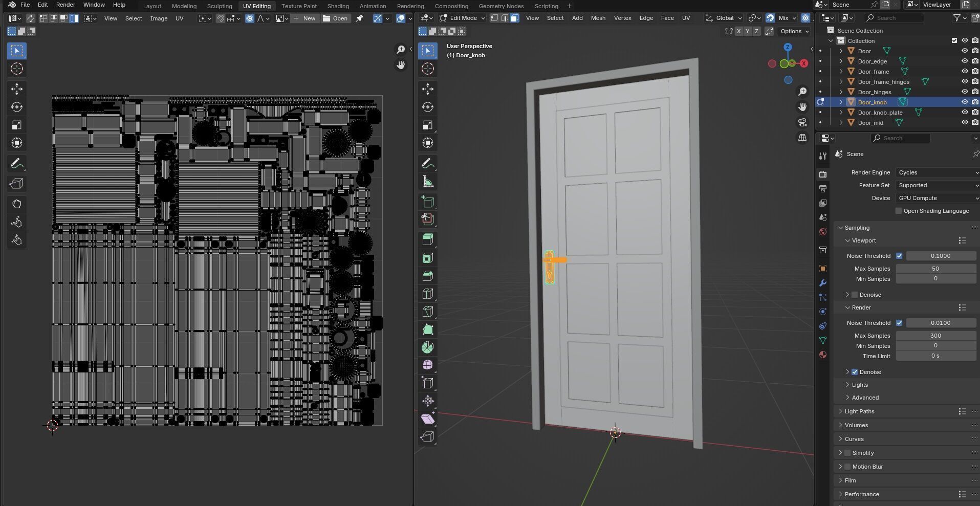
Task: Disable Render Denoise checkbox
Action: (855, 372)
